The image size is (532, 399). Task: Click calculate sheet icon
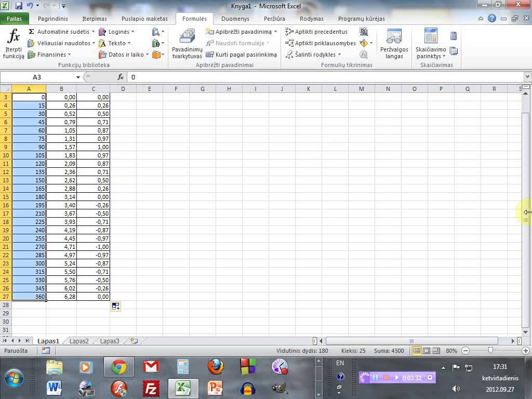453,51
